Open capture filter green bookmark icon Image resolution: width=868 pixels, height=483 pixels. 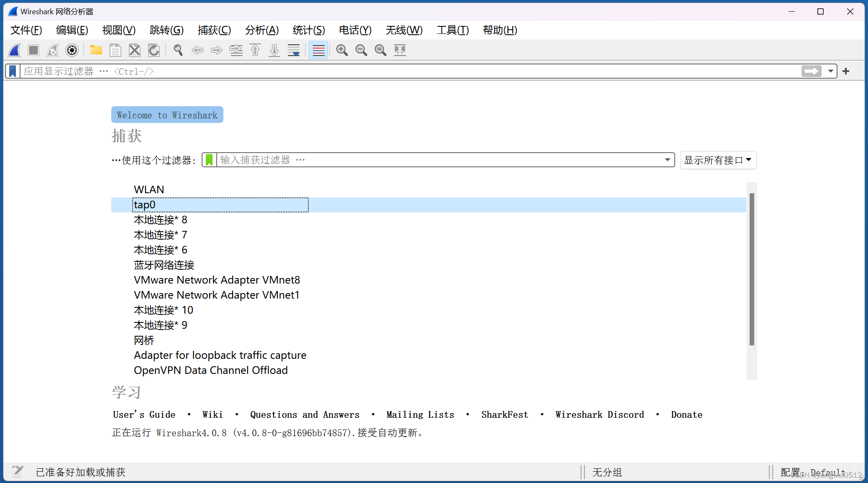pyautogui.click(x=209, y=160)
